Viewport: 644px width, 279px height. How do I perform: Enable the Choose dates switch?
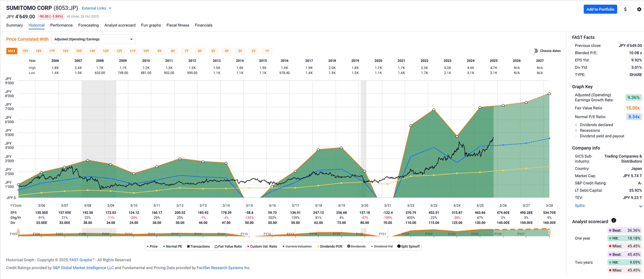point(533,51)
